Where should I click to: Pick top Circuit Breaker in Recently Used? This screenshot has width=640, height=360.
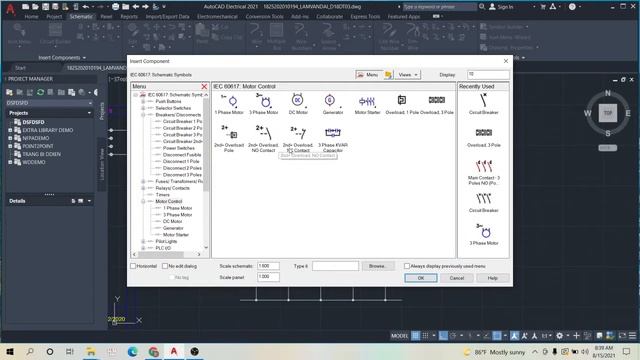pyautogui.click(x=484, y=104)
